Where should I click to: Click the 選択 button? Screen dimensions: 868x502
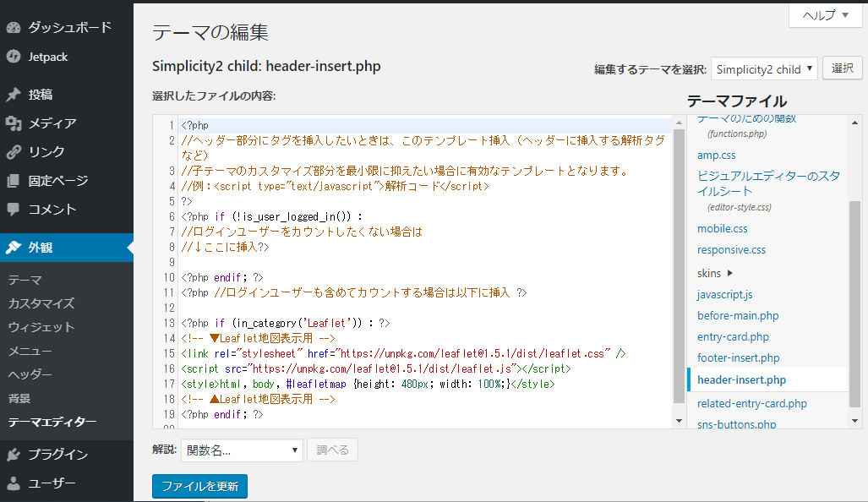coord(842,68)
